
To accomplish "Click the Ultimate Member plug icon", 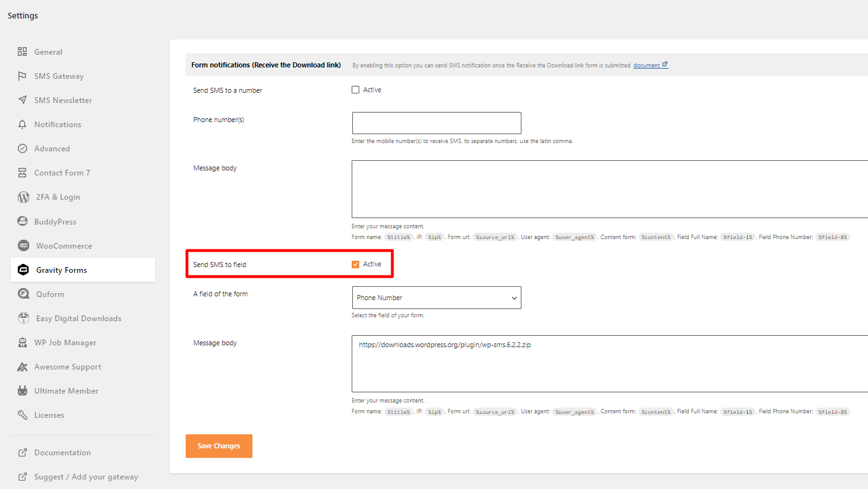I will click(x=22, y=390).
